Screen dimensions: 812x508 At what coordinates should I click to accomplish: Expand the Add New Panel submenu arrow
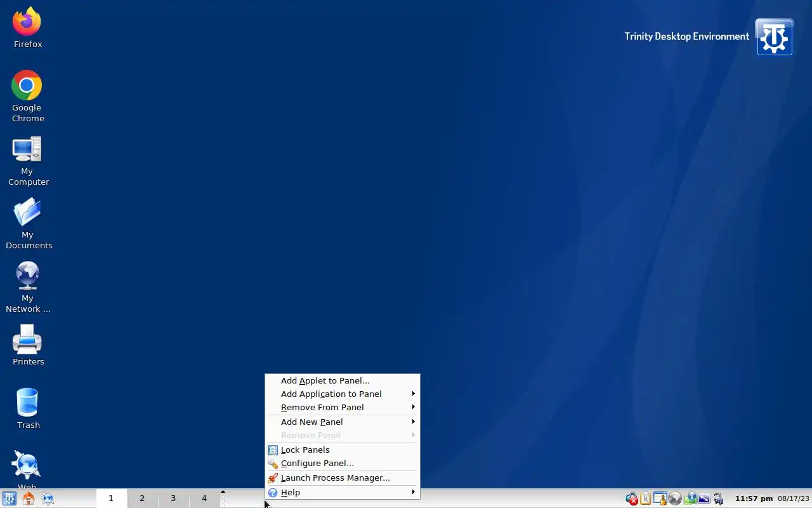[x=414, y=422]
